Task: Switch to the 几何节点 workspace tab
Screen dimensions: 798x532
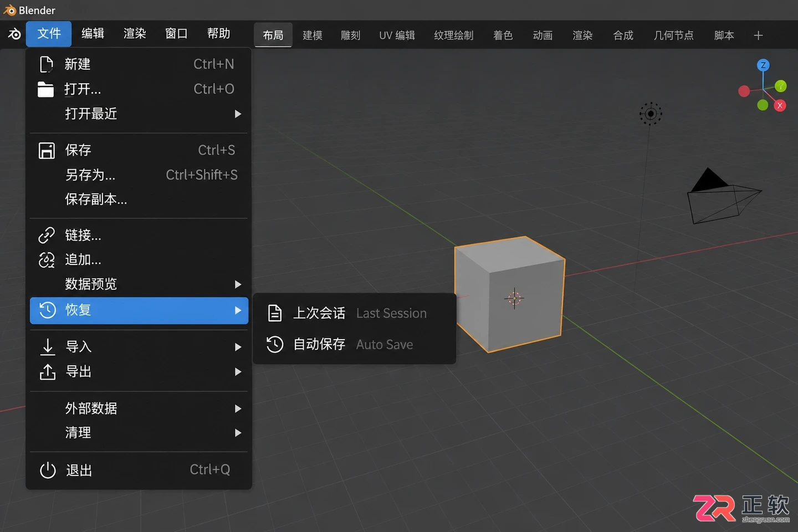Action: (x=674, y=35)
